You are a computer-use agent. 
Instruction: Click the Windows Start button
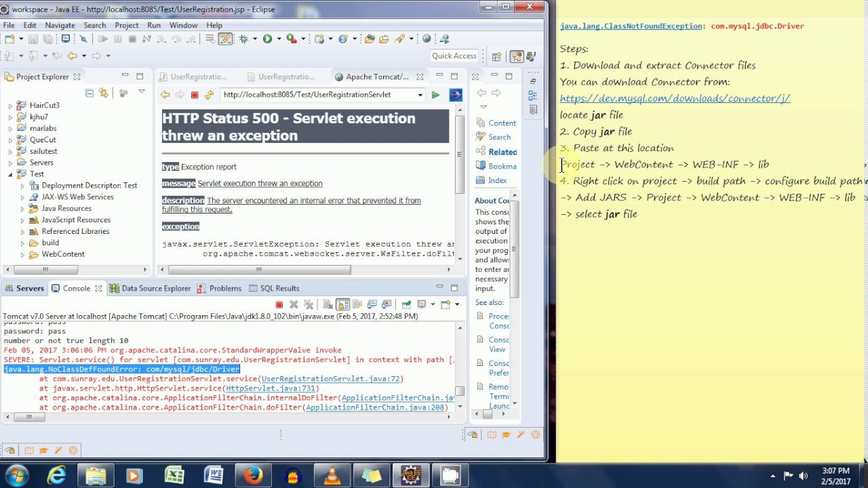(16, 476)
